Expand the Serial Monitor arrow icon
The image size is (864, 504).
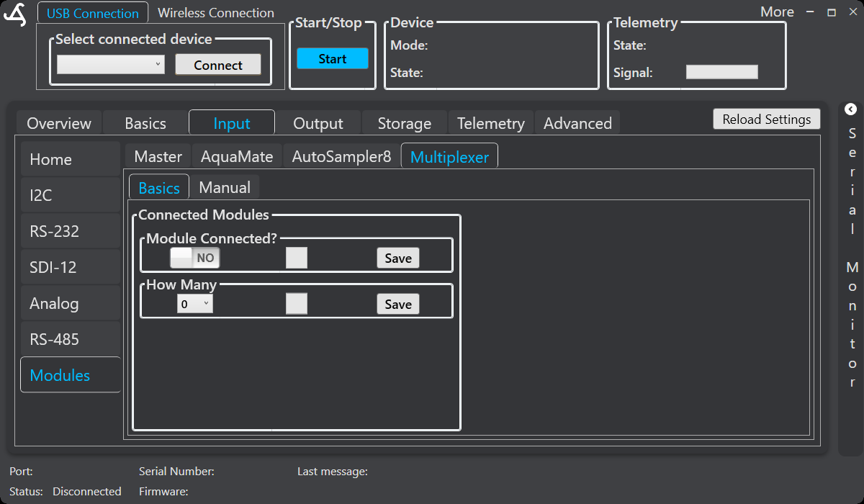click(x=851, y=109)
